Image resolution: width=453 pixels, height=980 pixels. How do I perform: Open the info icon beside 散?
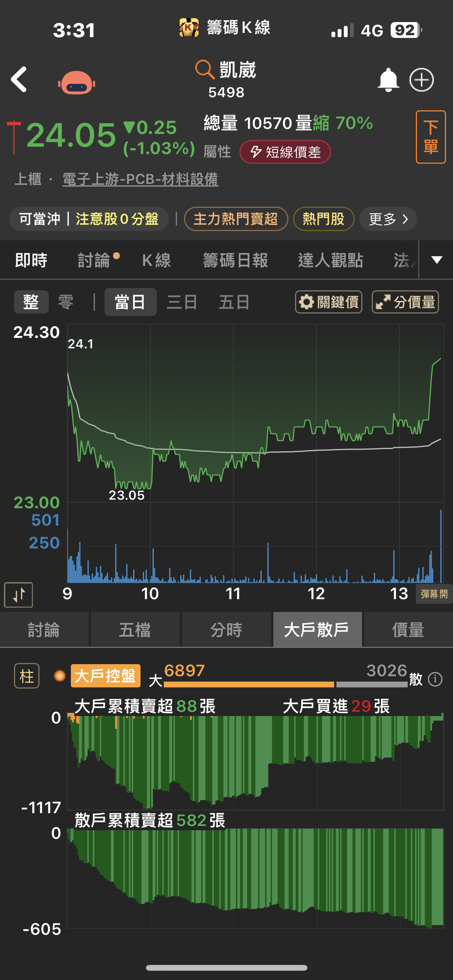[x=435, y=679]
